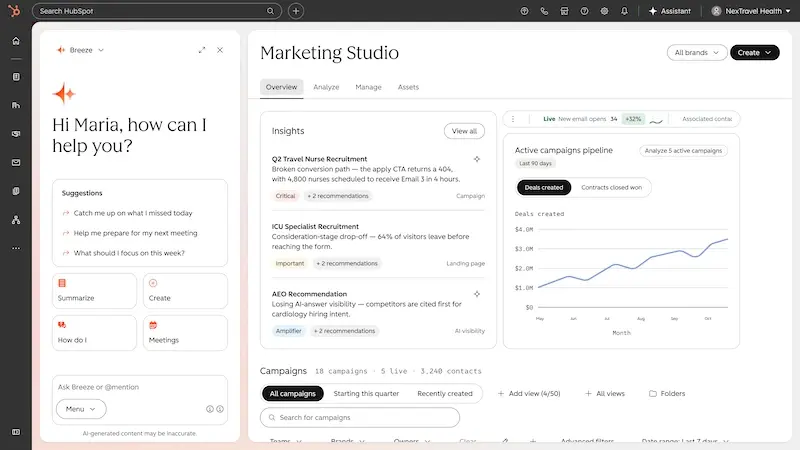Click Add view (4/50)

[529, 393]
